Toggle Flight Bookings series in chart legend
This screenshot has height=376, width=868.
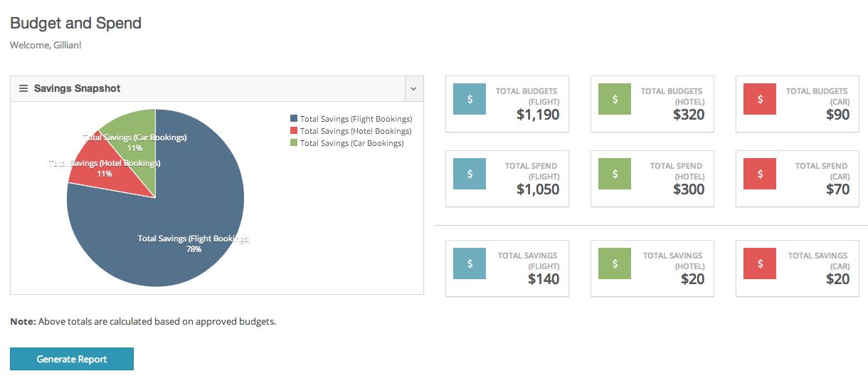pos(351,119)
